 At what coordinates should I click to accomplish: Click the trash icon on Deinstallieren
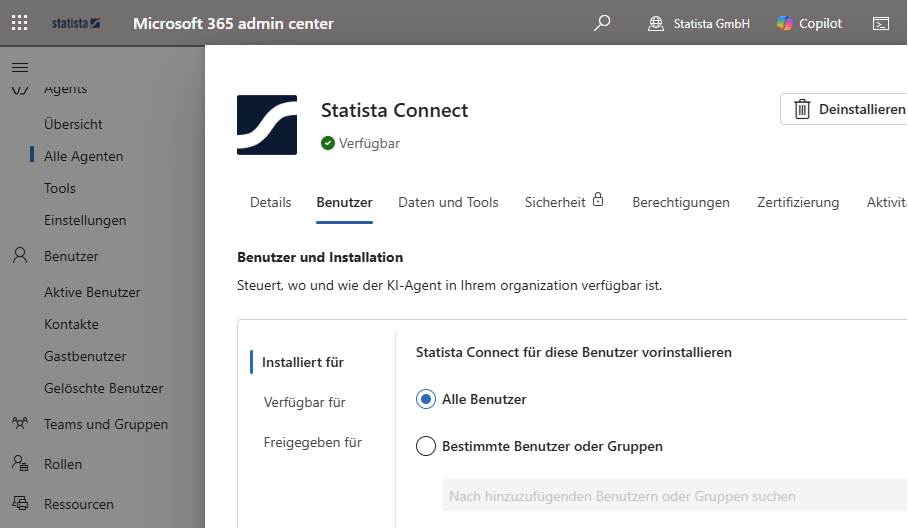tap(802, 109)
